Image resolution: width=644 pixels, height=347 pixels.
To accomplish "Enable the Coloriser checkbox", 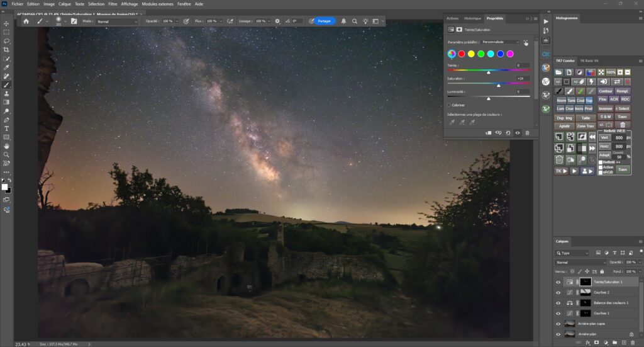I will tap(449, 105).
